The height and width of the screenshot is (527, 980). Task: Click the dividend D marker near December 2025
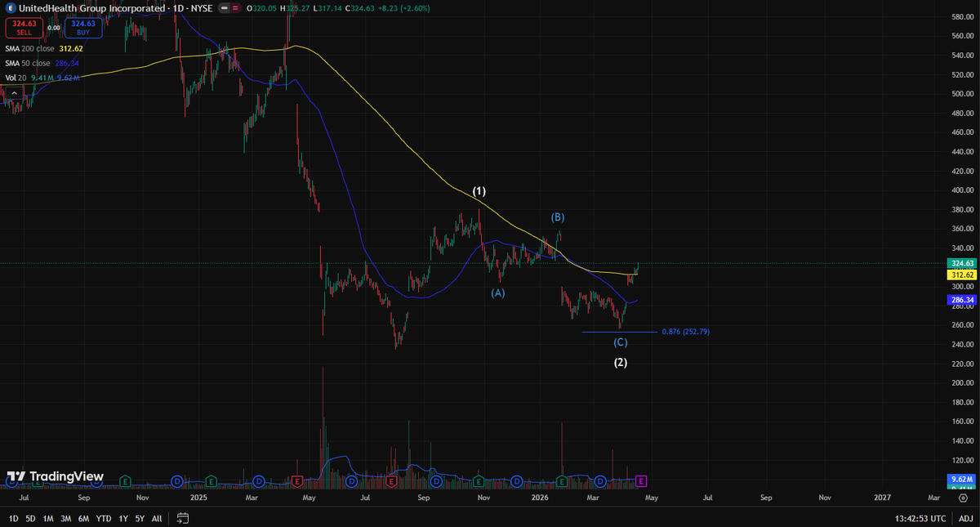pos(516,480)
